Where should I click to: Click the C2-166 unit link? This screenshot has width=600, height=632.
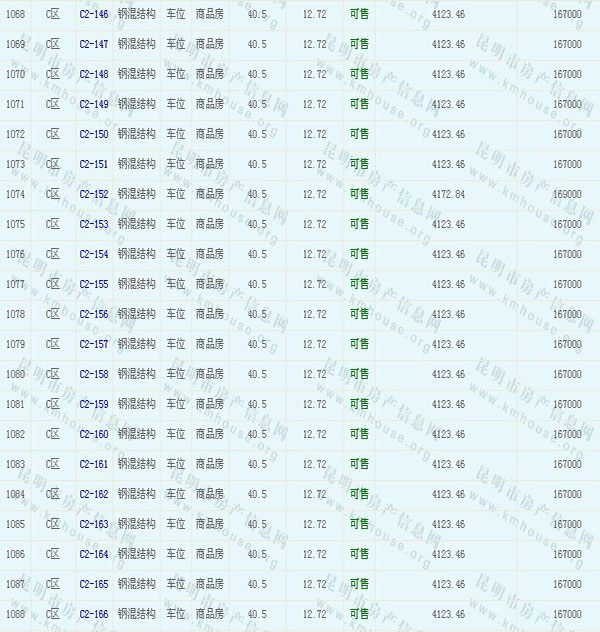click(x=93, y=614)
